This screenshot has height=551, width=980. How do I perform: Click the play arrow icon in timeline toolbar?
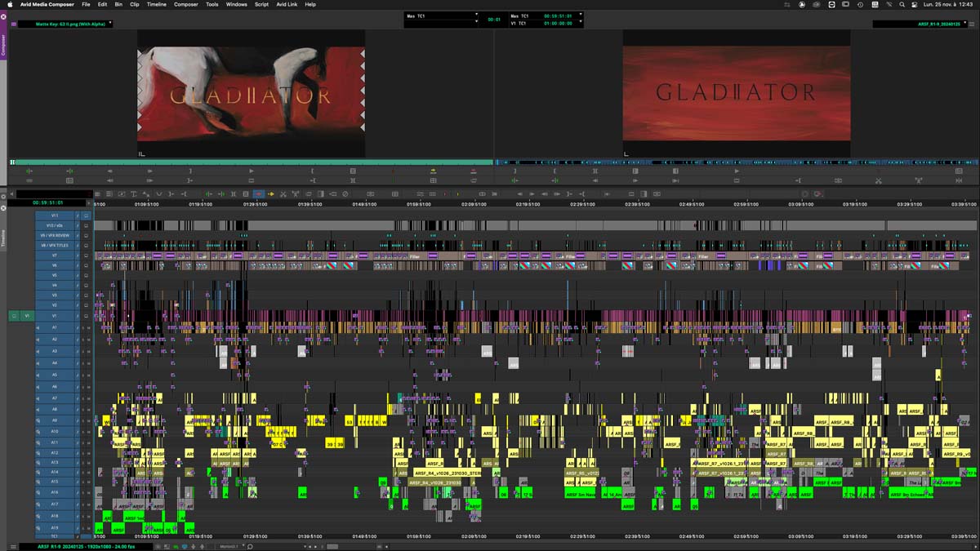click(x=532, y=193)
